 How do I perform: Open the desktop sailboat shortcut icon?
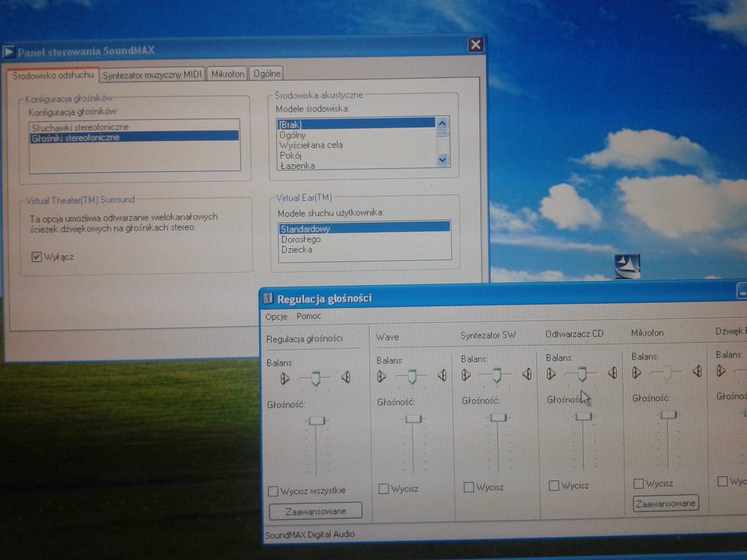coord(627,266)
